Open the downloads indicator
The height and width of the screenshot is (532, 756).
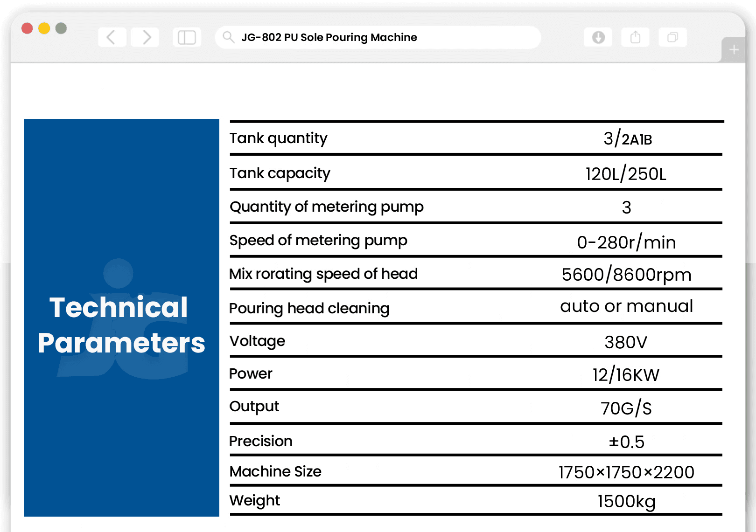[598, 37]
